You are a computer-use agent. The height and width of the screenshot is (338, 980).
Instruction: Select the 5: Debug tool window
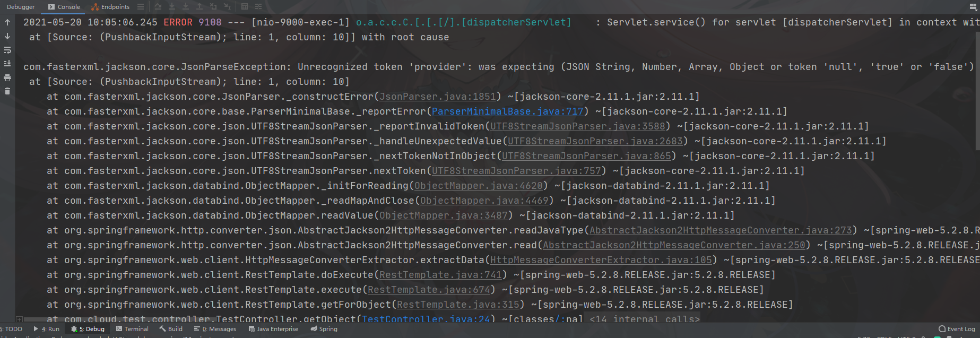coord(88,329)
